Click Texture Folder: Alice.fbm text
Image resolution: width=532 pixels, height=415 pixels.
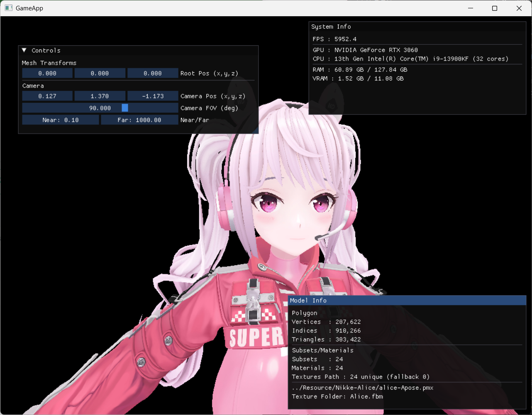pos(337,397)
